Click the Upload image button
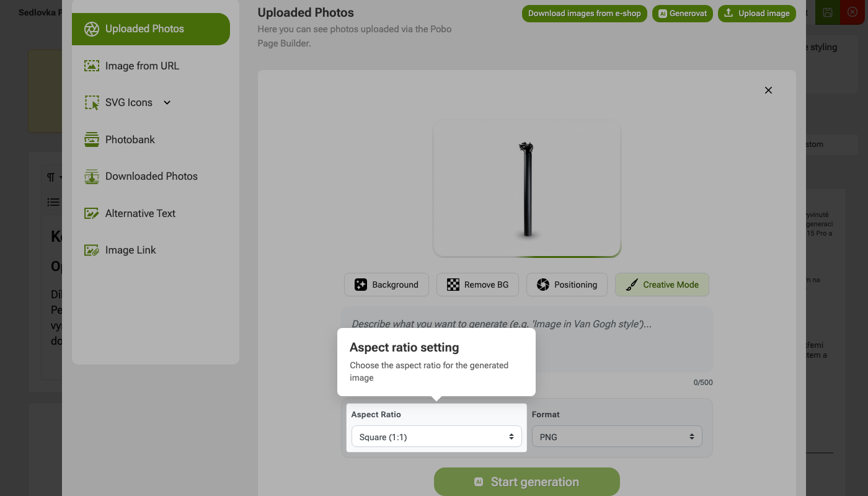 [757, 14]
